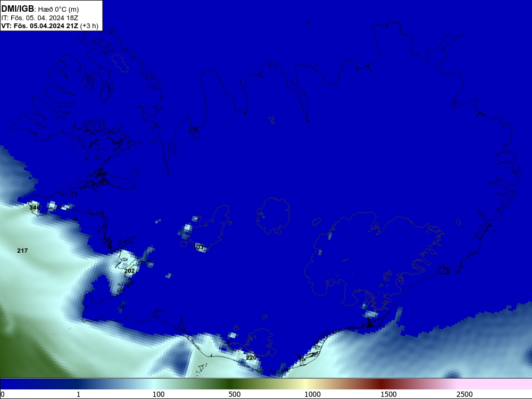Click the 103 value label near glacier
The image size is (532, 399).
(198, 247)
